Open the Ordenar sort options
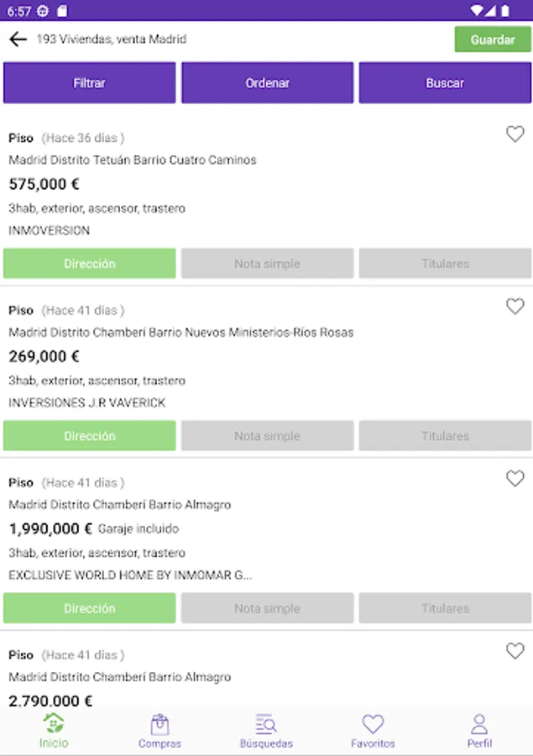533x756 pixels. tap(267, 83)
